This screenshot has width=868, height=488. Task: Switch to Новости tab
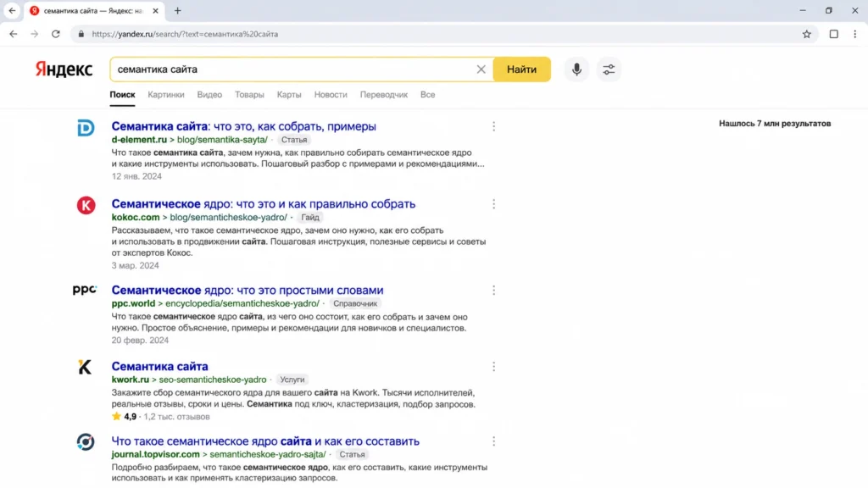331,95
